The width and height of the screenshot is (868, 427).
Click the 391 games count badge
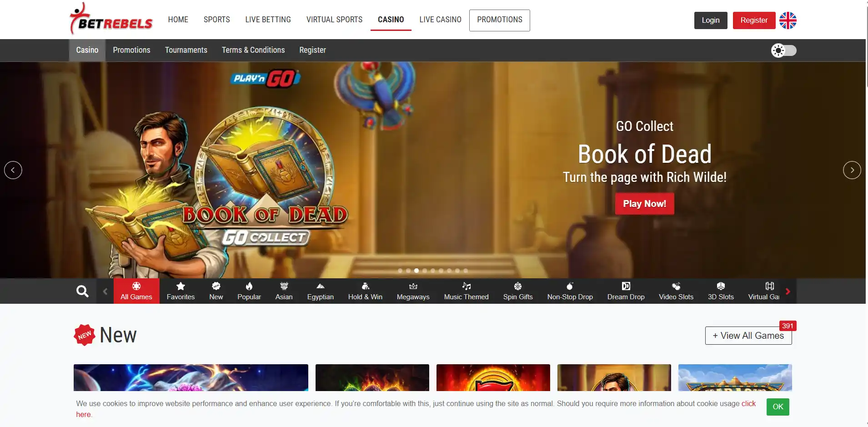click(x=788, y=326)
